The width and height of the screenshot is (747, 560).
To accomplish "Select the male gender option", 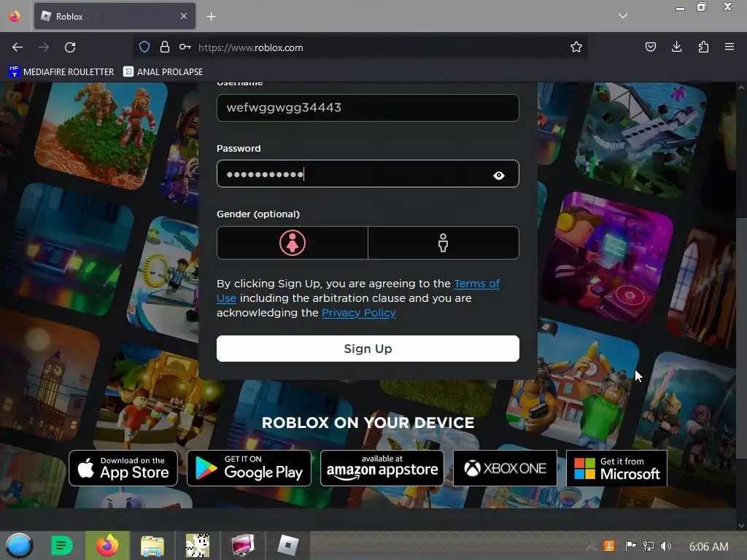I will pos(444,243).
